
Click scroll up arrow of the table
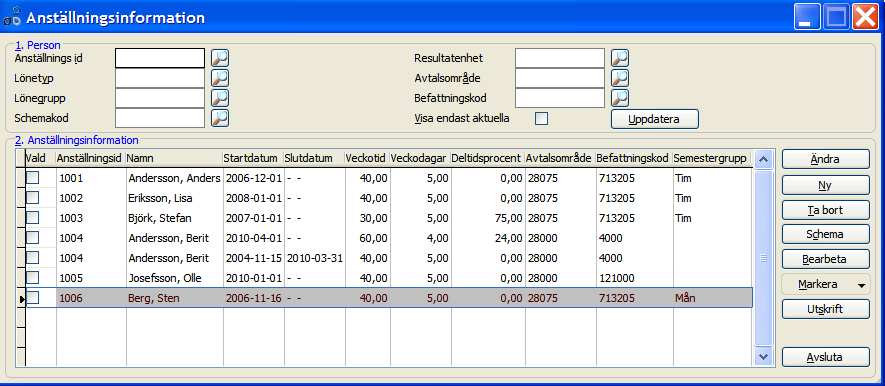(764, 160)
